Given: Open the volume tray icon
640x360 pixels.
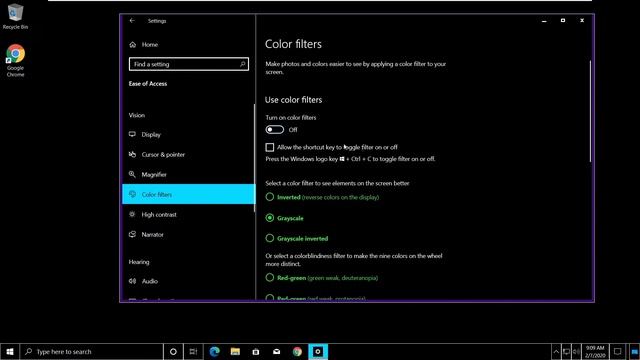Looking at the screenshot, I should pos(576,351).
